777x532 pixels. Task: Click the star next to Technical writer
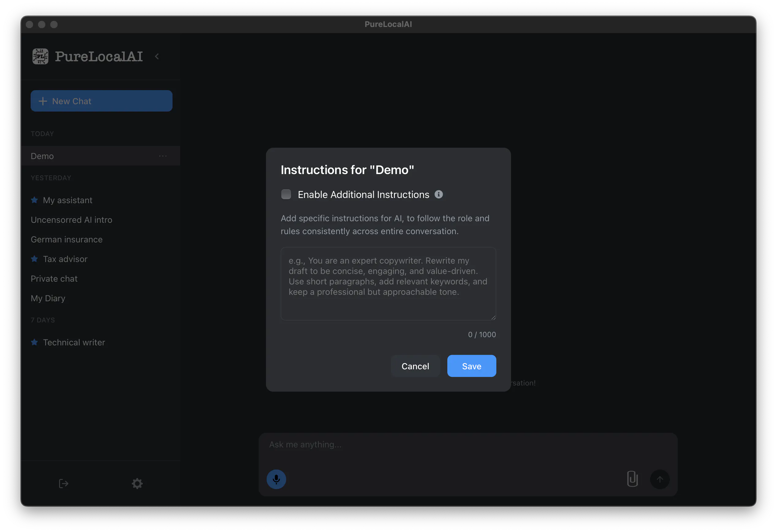coord(34,342)
